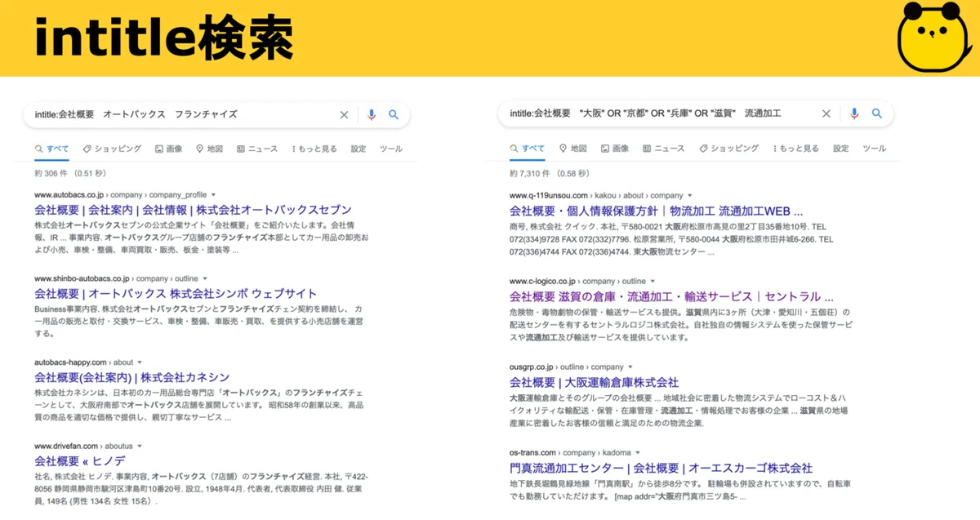Screen dimensions: 980x520
Task: Click microphone icon in left search bar
Action: (x=372, y=115)
